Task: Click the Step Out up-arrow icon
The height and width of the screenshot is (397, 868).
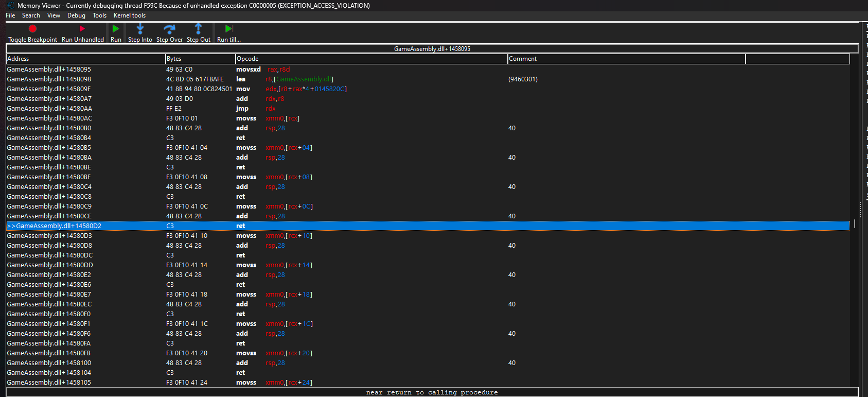Action: click(198, 29)
